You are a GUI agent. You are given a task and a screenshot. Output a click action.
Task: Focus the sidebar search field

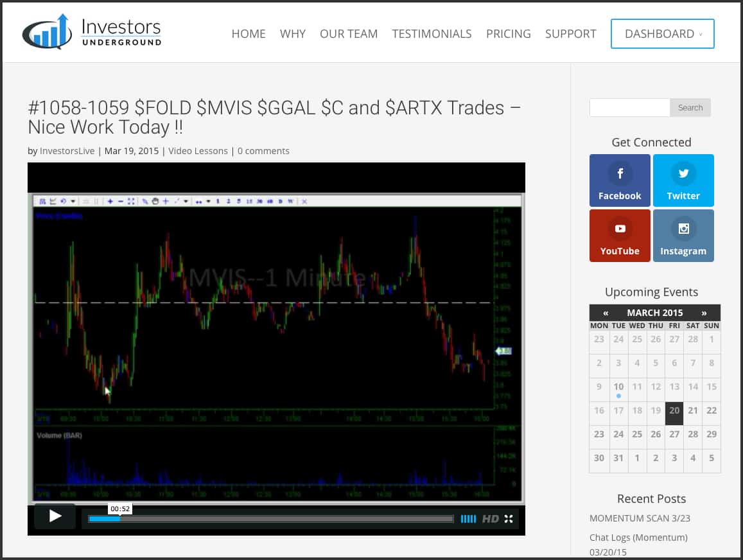tap(630, 107)
